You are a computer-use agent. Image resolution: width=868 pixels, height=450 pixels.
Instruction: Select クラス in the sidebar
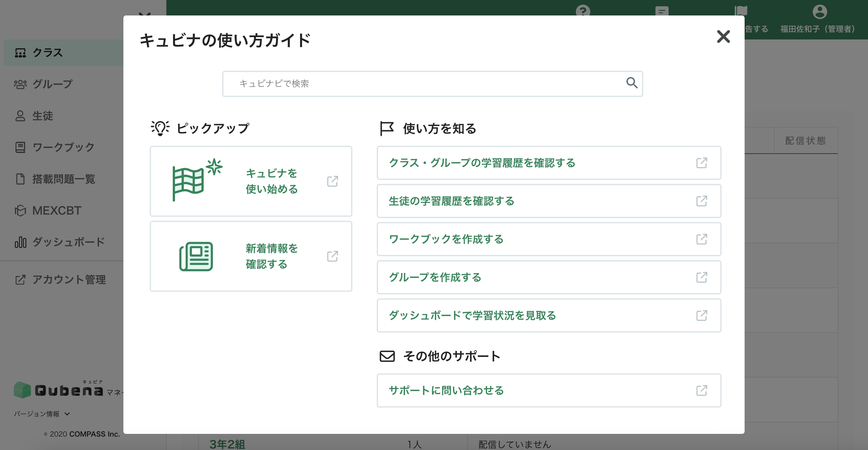(x=64, y=53)
